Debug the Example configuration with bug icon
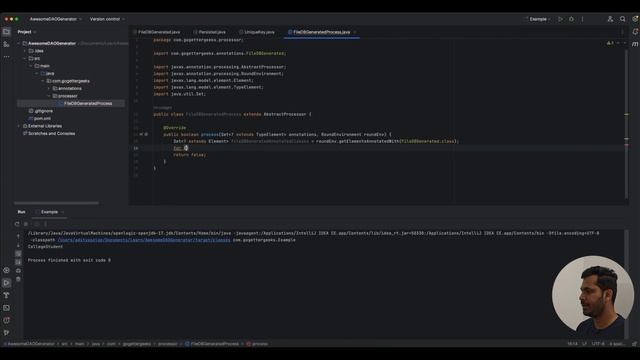The width and height of the screenshot is (640, 360). pyautogui.click(x=571, y=19)
